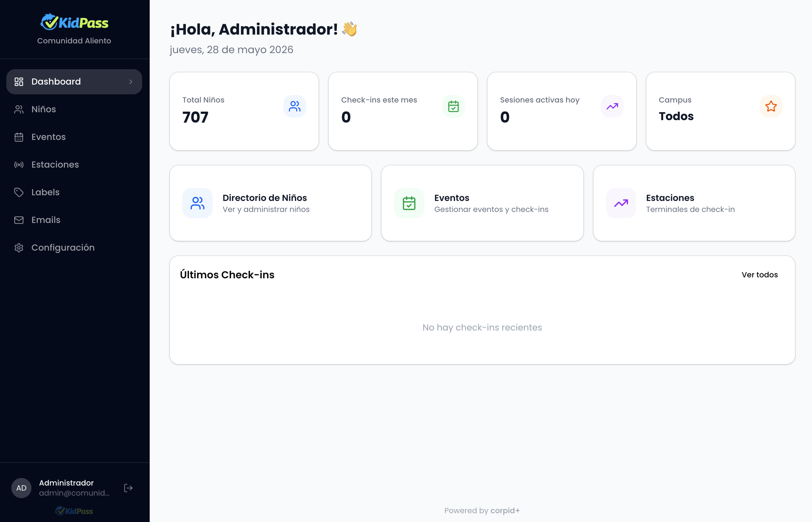The height and width of the screenshot is (522, 812).
Task: Click the Estaciones card trending icon
Action: [x=621, y=203]
